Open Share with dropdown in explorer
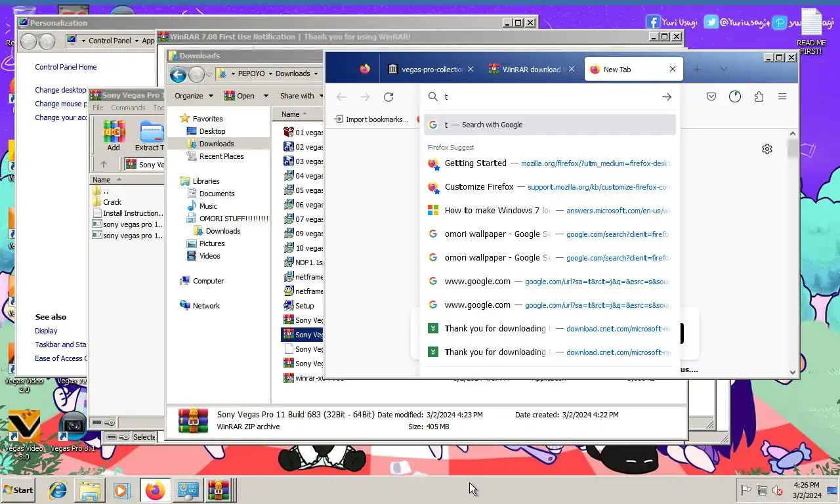This screenshot has height=504, width=840. [x=302, y=96]
